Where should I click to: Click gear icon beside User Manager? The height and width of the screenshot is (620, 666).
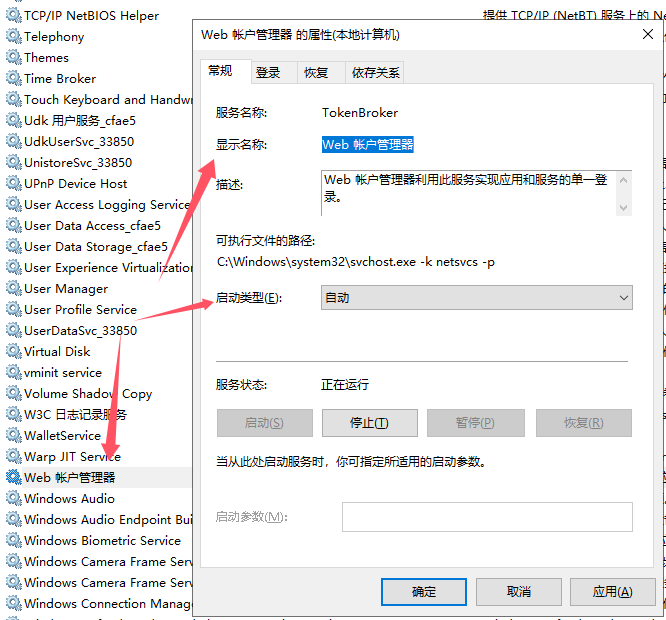pos(13,289)
